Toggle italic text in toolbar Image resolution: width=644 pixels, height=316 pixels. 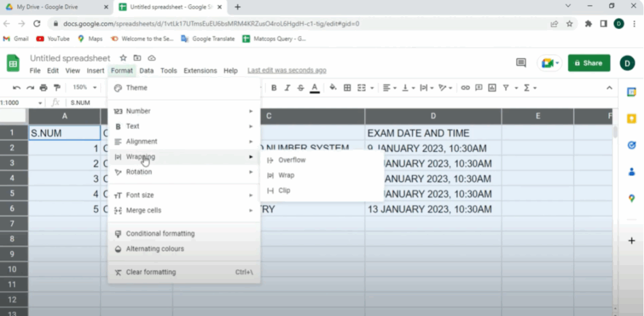[287, 88]
